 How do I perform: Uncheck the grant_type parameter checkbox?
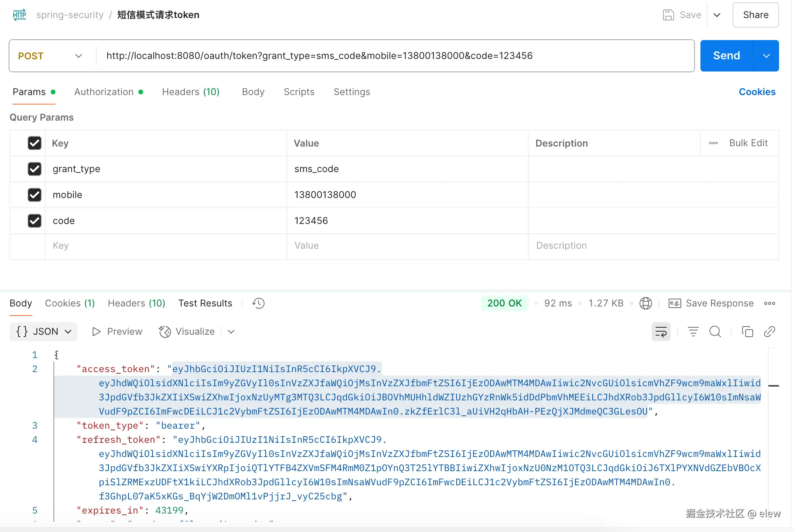tap(35, 169)
